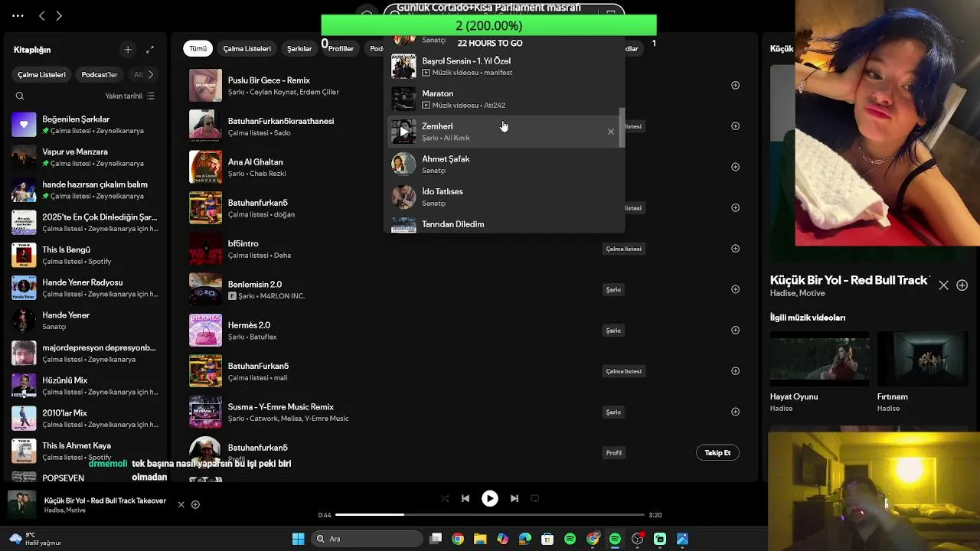Add Ana Al Ghaltan to library

point(735,167)
